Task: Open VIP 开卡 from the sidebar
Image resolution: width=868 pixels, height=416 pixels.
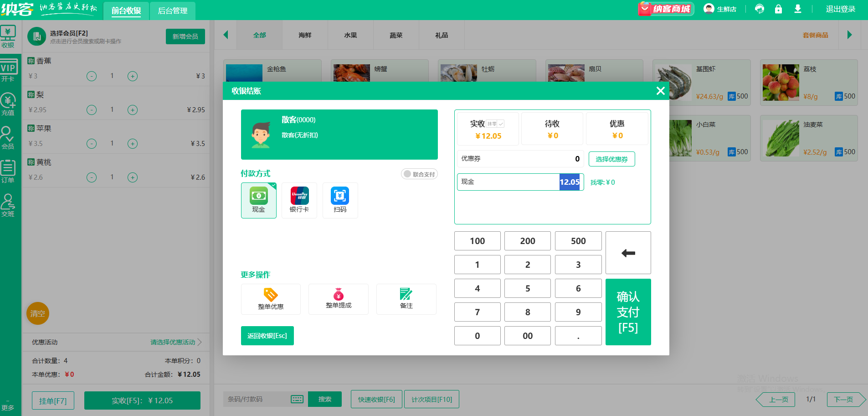Action: pyautogui.click(x=9, y=71)
